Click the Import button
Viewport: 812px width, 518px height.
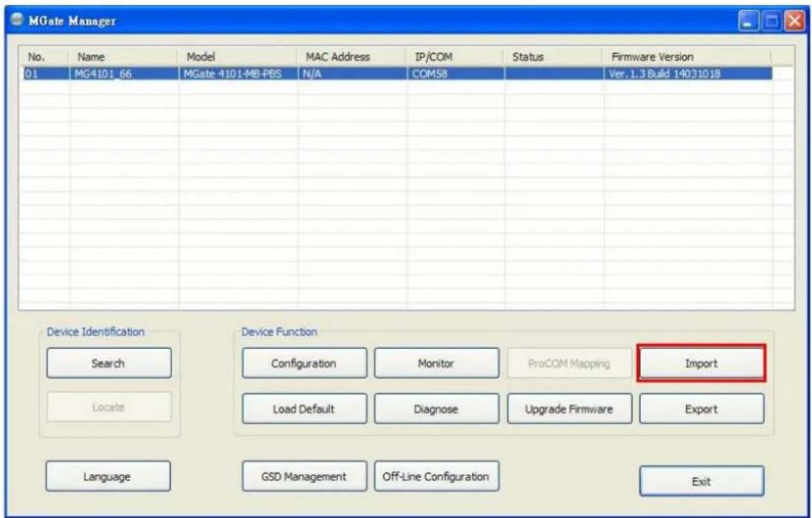tap(702, 363)
